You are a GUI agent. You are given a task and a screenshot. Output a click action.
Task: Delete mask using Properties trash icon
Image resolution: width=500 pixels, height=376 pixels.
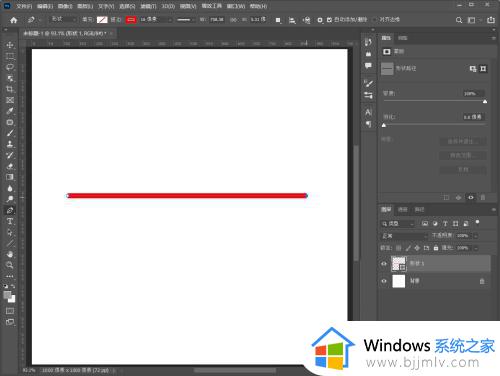(x=483, y=197)
